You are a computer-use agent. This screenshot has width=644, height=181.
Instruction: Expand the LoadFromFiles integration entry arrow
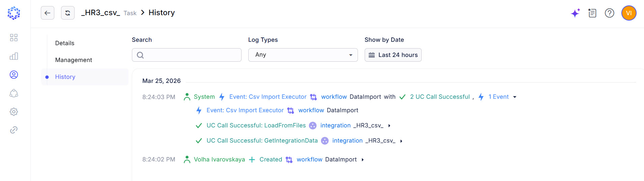pyautogui.click(x=389, y=126)
